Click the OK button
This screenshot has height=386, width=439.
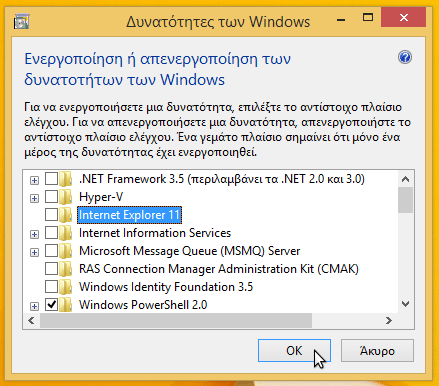tap(294, 351)
